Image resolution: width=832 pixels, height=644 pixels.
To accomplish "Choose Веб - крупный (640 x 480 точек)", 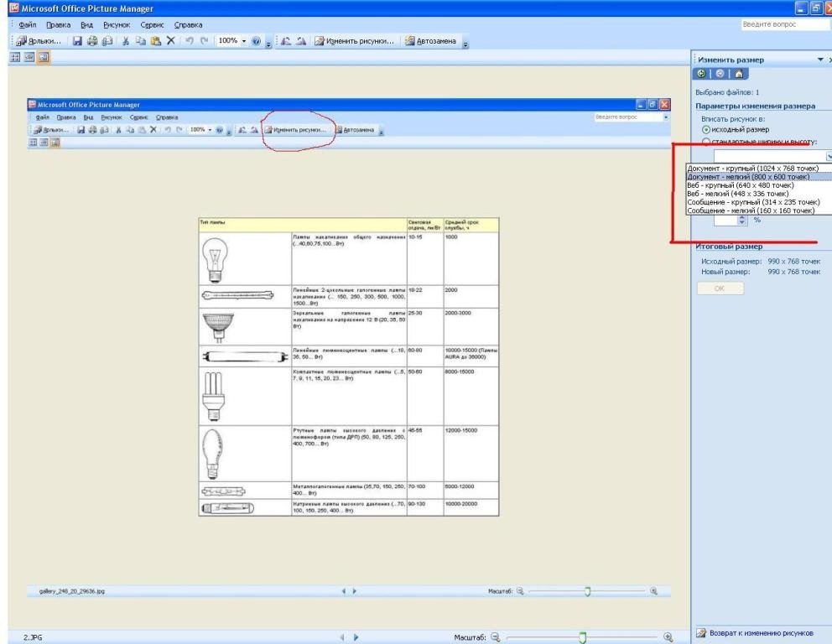I will click(759, 185).
